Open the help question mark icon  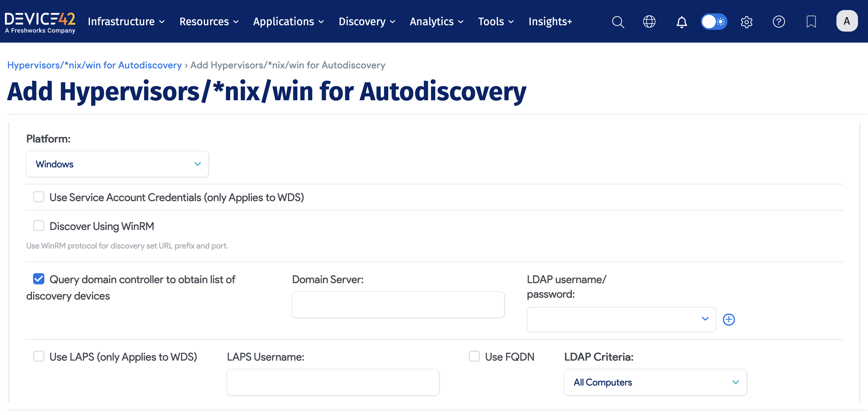(x=779, y=22)
